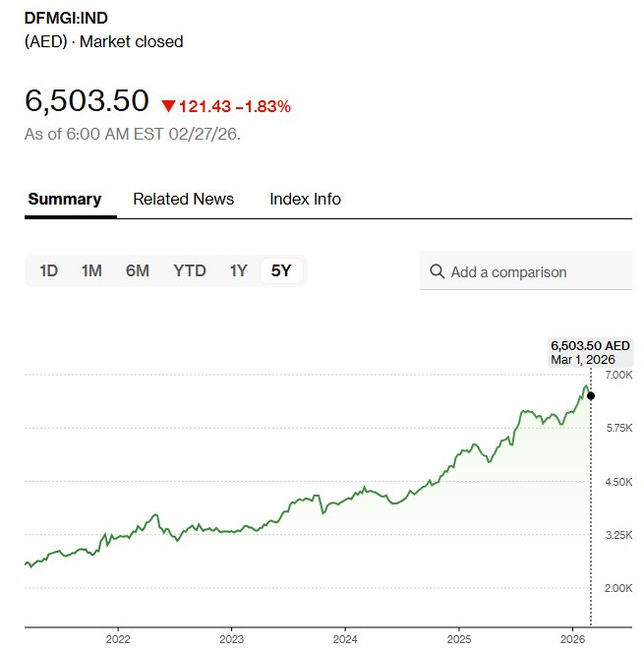Click the black data point on chart
Viewport: 644px width, 650px height.
(x=591, y=395)
